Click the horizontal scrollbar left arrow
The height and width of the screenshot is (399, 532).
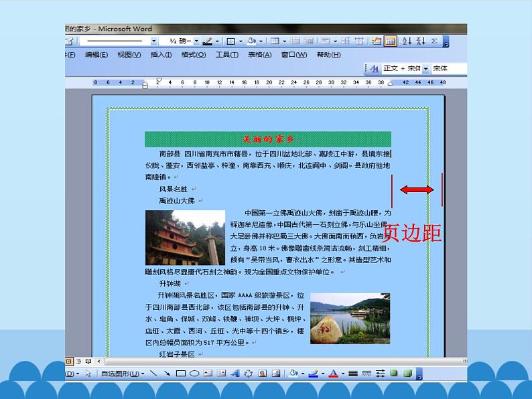[x=98, y=362]
